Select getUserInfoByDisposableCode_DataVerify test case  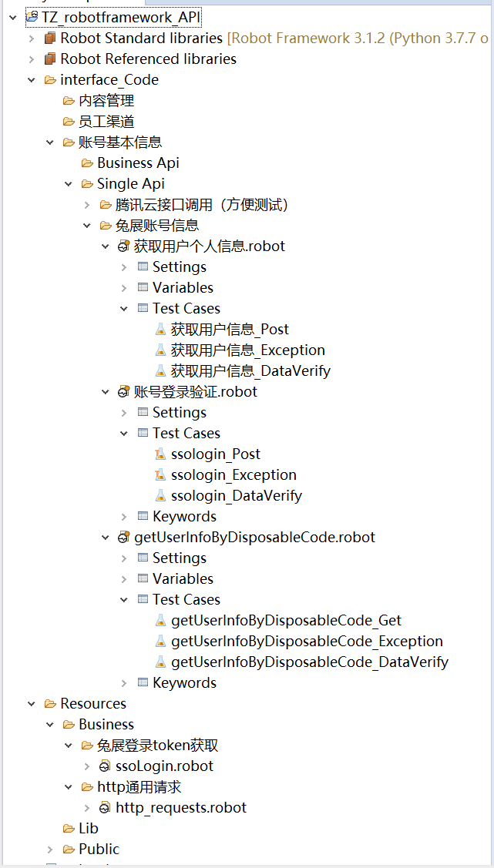(310, 662)
